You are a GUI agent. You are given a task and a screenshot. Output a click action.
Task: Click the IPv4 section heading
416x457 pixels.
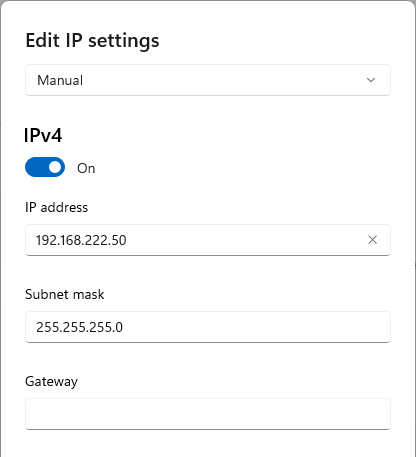[x=43, y=135]
